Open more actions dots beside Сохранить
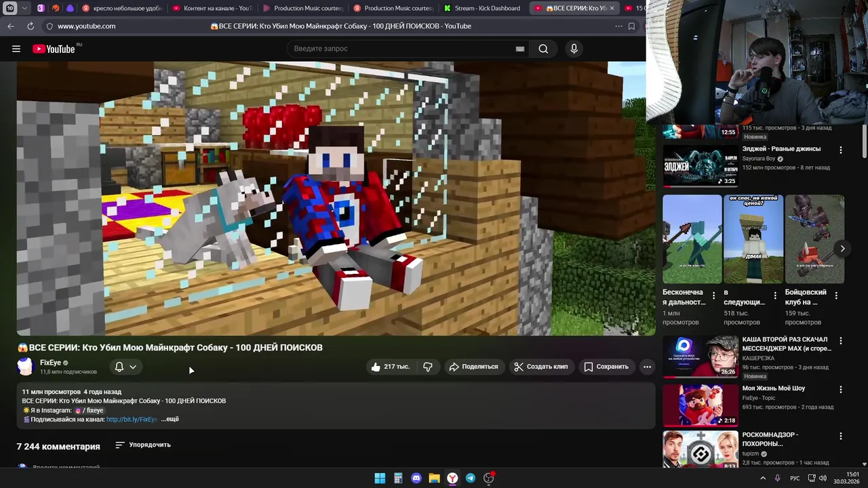 647,367
